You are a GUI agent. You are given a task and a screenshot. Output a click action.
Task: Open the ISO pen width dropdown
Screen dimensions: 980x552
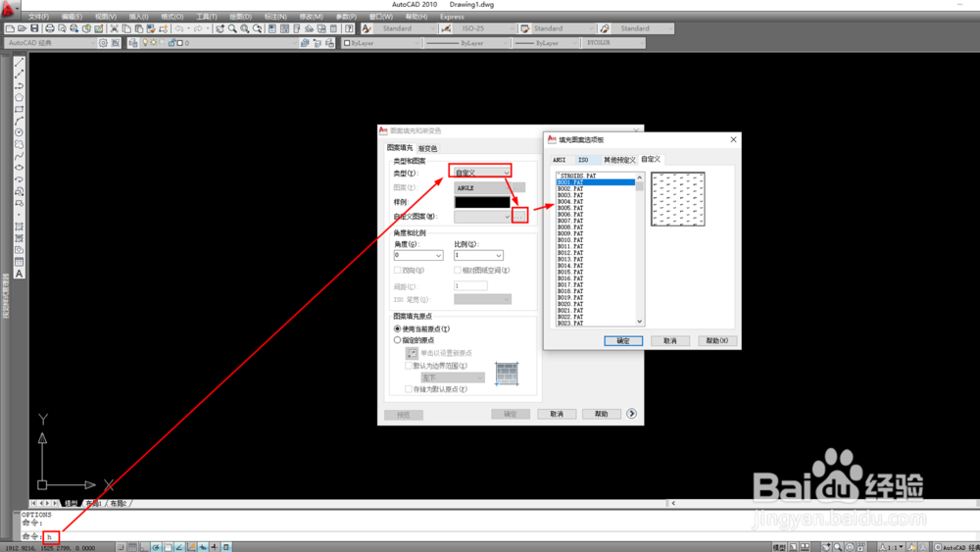[x=482, y=299]
